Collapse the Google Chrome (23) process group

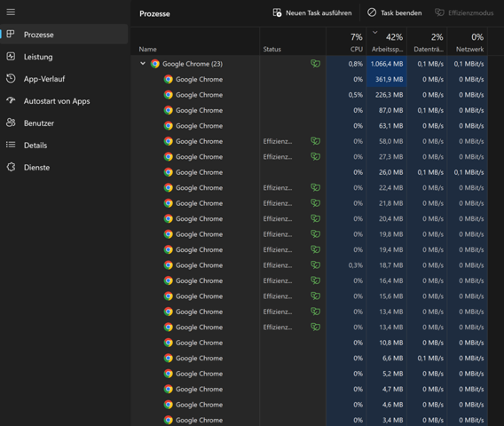point(143,63)
